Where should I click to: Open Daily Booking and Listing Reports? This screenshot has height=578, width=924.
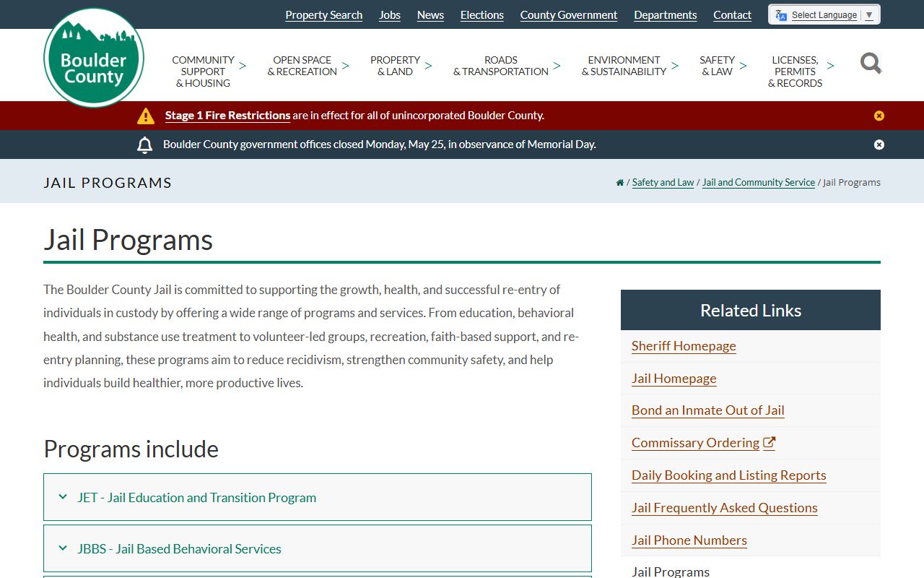pos(729,475)
